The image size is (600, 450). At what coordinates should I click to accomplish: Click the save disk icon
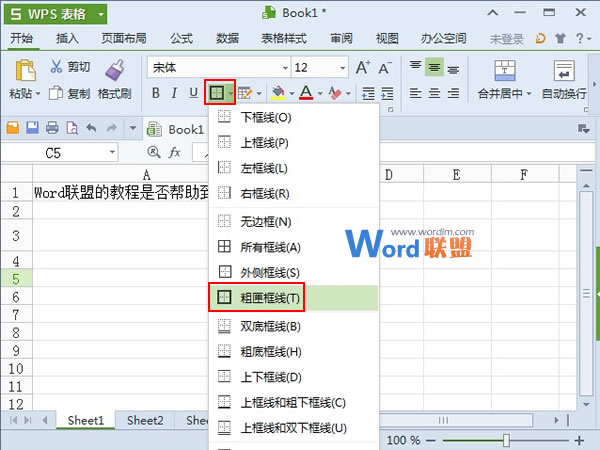[32, 128]
